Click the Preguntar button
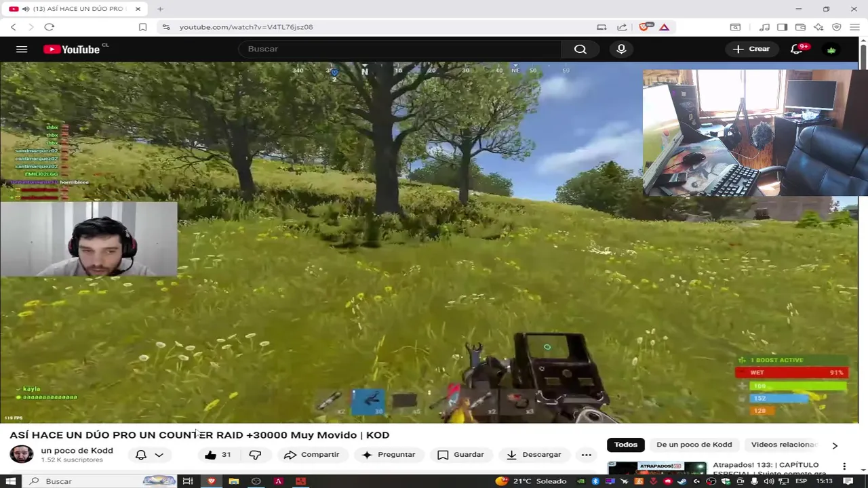 coord(389,455)
